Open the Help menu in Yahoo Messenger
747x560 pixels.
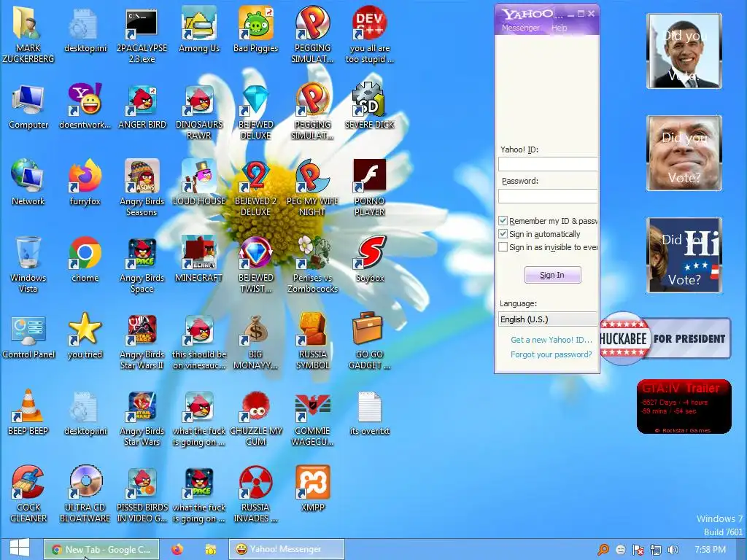560,28
